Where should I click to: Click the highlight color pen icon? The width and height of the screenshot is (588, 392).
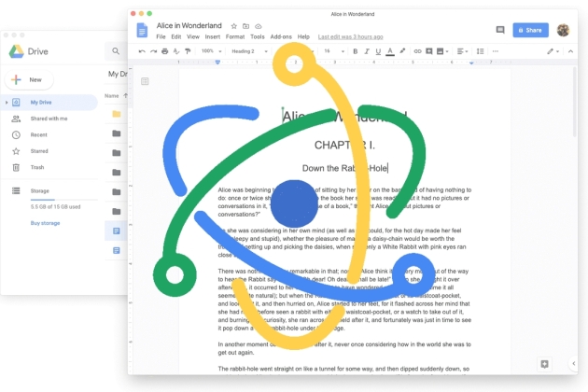coord(402,51)
